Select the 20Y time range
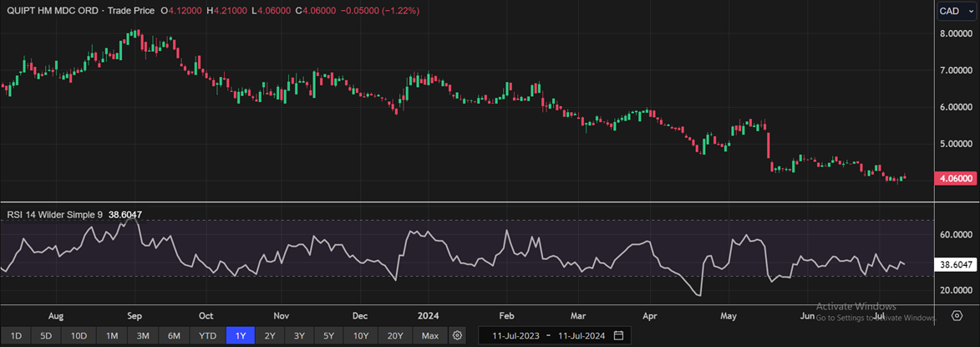 [x=395, y=335]
